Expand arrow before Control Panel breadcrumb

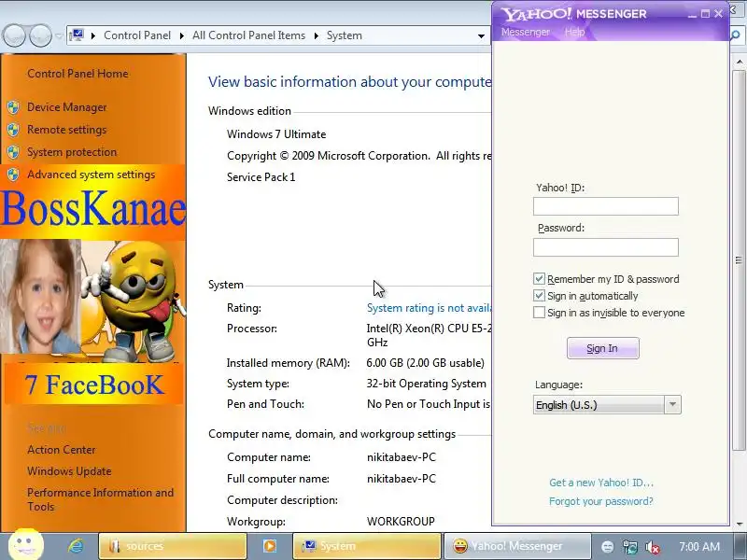(93, 35)
